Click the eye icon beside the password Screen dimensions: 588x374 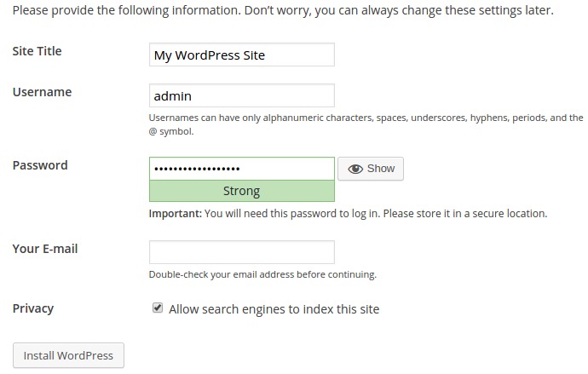pos(355,169)
